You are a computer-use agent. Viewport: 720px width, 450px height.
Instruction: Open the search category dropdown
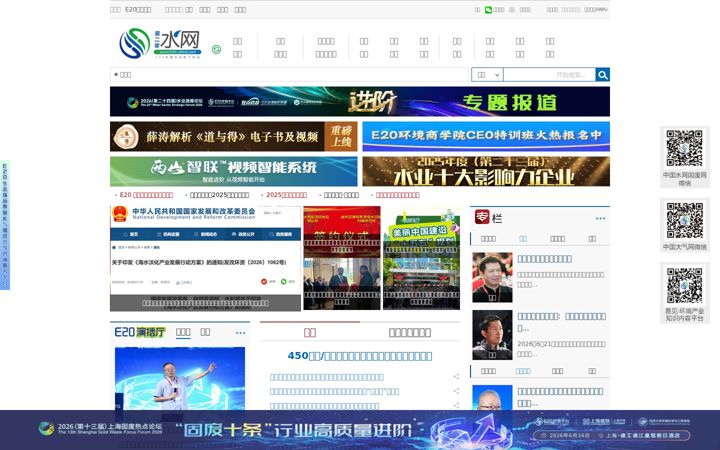(x=487, y=74)
